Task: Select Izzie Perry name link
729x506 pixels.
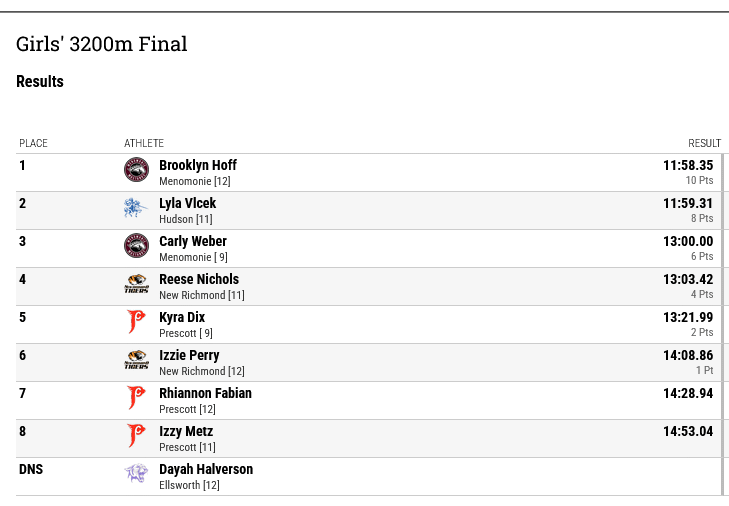Action: coord(189,355)
